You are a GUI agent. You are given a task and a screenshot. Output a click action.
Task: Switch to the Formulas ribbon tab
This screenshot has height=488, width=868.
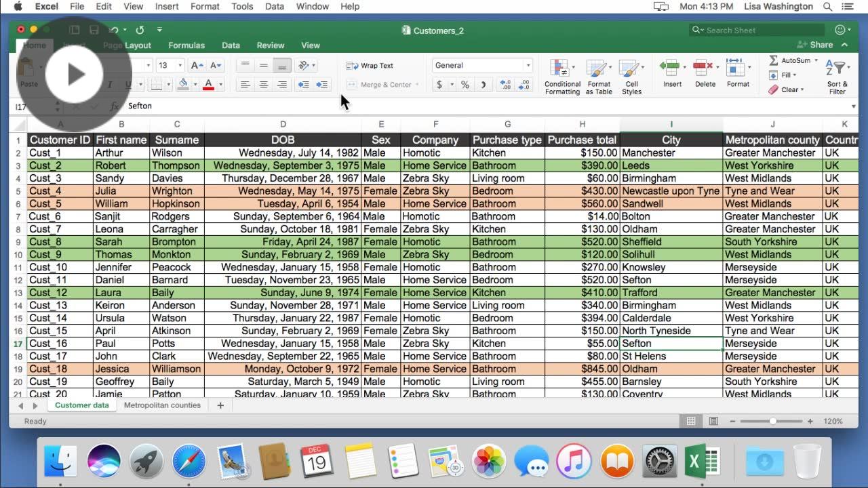pos(186,45)
